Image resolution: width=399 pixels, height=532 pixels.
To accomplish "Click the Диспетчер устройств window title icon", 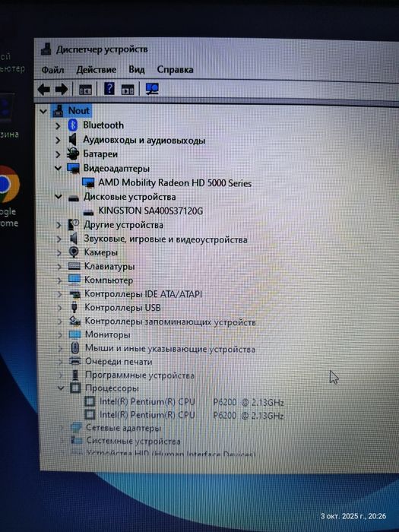I will tap(46, 49).
